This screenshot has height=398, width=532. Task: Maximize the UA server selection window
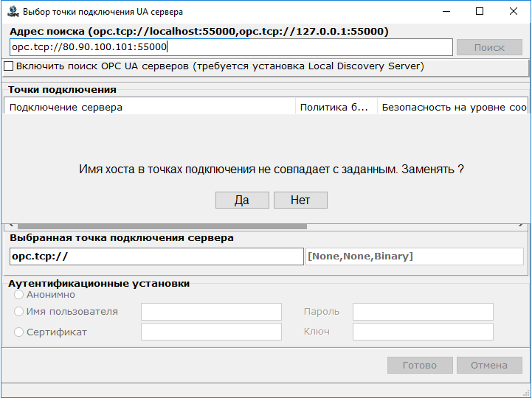(x=480, y=12)
